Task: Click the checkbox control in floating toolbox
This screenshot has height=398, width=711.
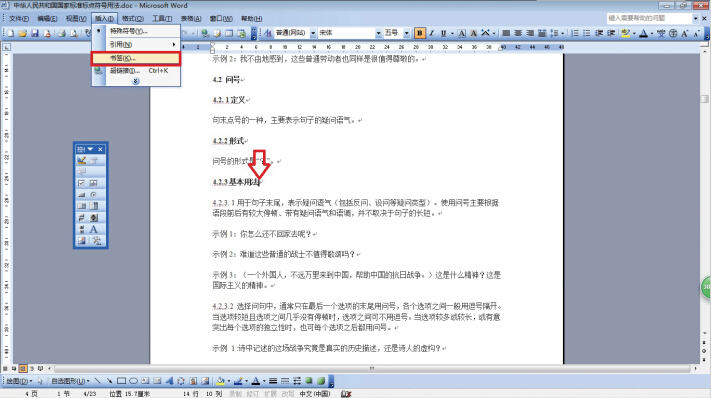Action: (x=82, y=183)
